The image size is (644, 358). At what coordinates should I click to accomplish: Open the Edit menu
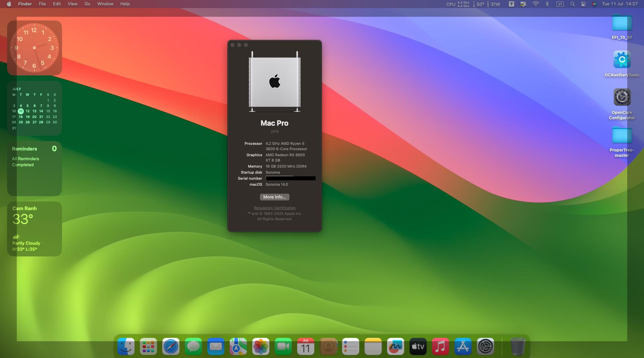point(57,4)
